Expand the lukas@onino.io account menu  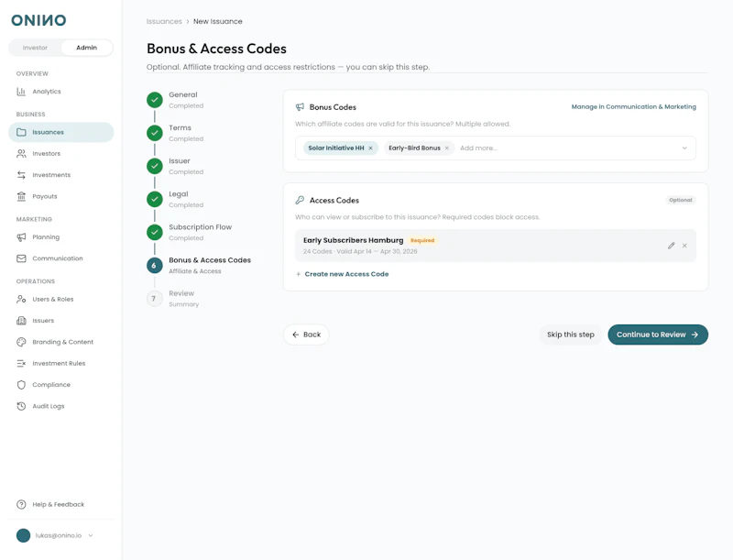pos(91,535)
